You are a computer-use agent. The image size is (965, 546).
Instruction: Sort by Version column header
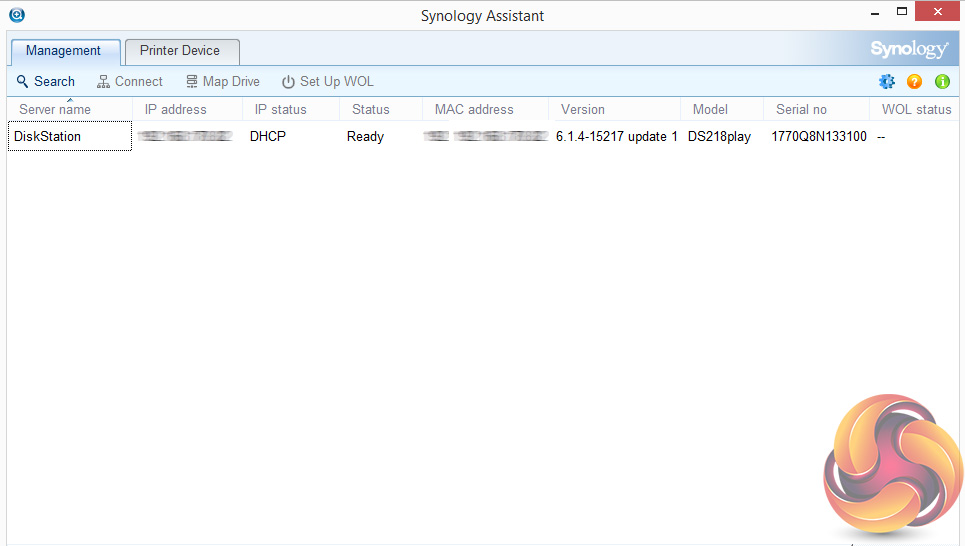tap(614, 109)
